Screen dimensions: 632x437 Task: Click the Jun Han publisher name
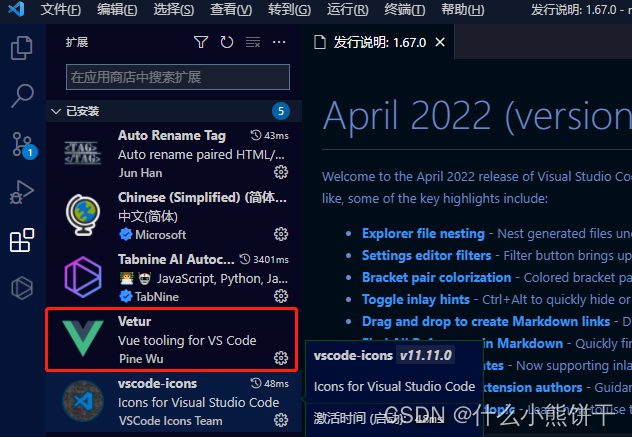point(140,173)
